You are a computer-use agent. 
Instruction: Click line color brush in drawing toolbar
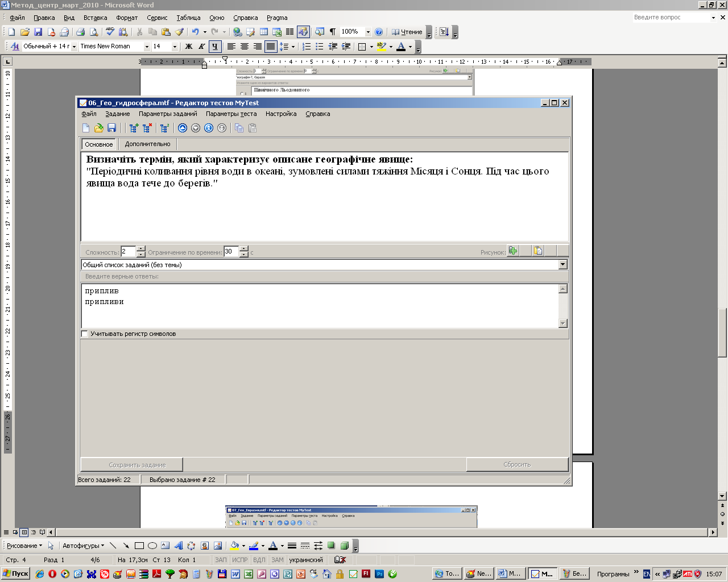coord(254,546)
